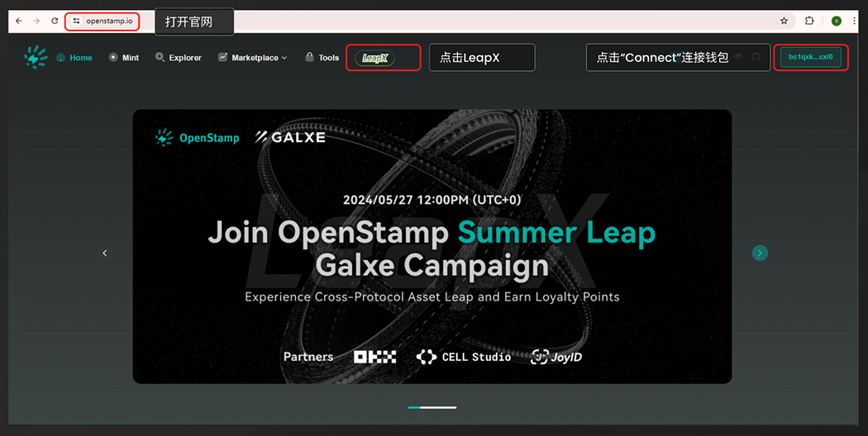Click the OpenStamp logo in the navbar
Image resolution: width=868 pixels, height=436 pixels.
(x=36, y=57)
